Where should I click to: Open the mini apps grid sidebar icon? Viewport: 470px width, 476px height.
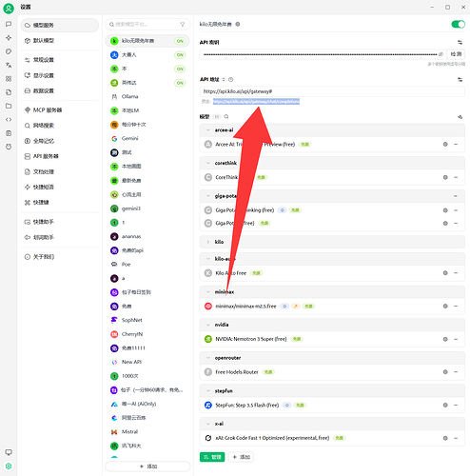tap(9, 79)
